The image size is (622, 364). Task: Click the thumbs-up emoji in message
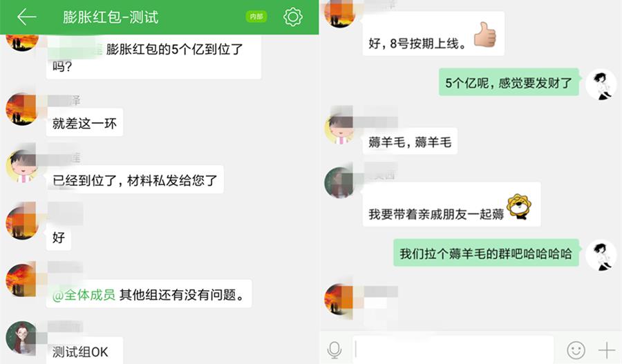tap(485, 35)
